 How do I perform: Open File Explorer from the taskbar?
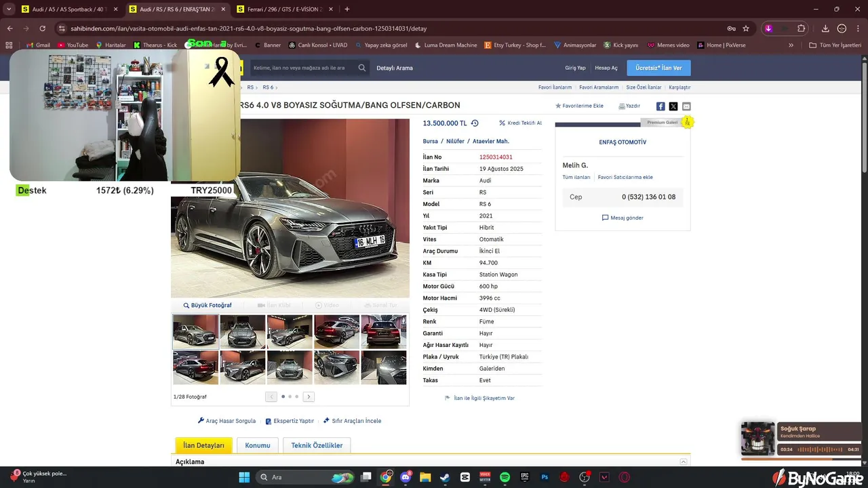click(x=425, y=477)
